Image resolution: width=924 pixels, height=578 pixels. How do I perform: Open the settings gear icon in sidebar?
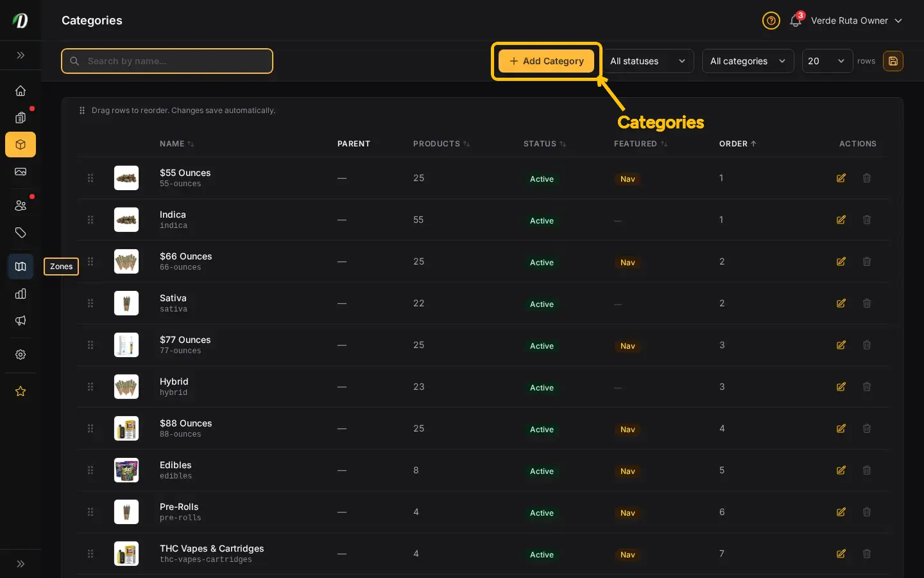tap(21, 355)
